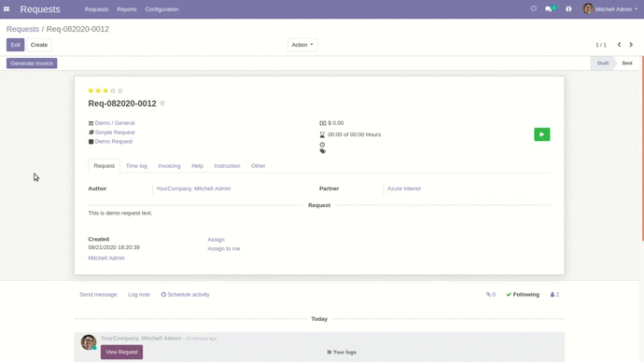Open the Reports menu
This screenshot has width=644, height=362.
click(x=127, y=9)
